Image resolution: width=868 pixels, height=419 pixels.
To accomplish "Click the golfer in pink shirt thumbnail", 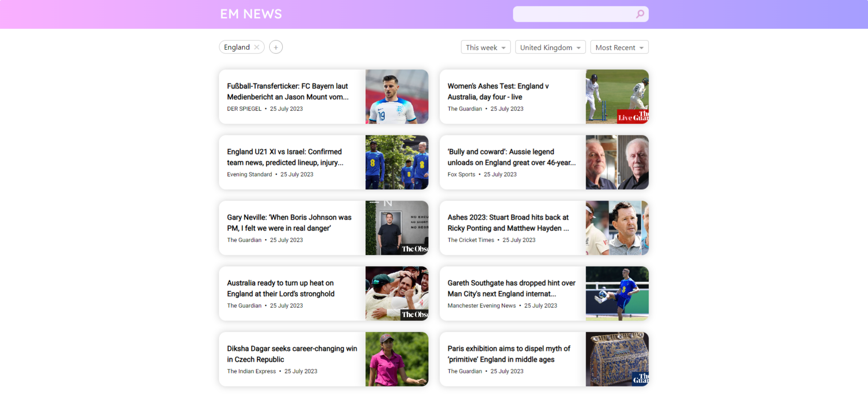I will (x=397, y=359).
